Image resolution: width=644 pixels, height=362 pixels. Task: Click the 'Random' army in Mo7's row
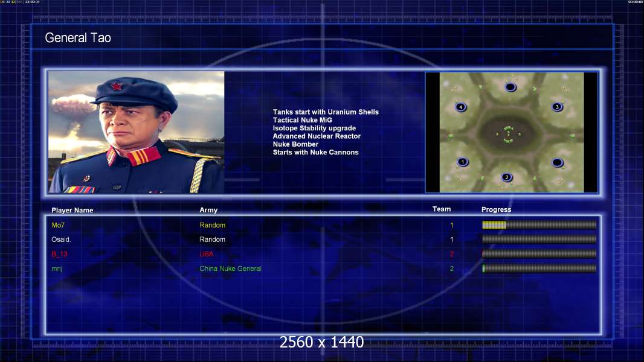pyautogui.click(x=212, y=225)
